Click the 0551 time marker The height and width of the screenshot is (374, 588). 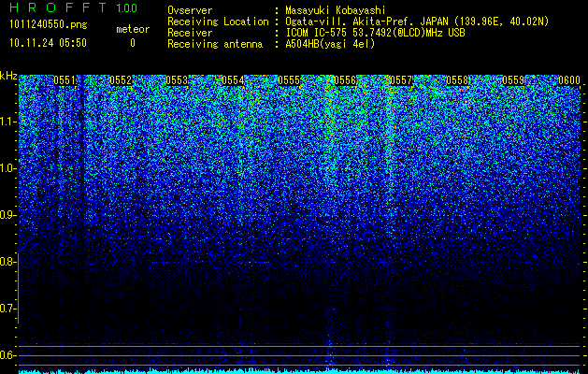[65, 80]
